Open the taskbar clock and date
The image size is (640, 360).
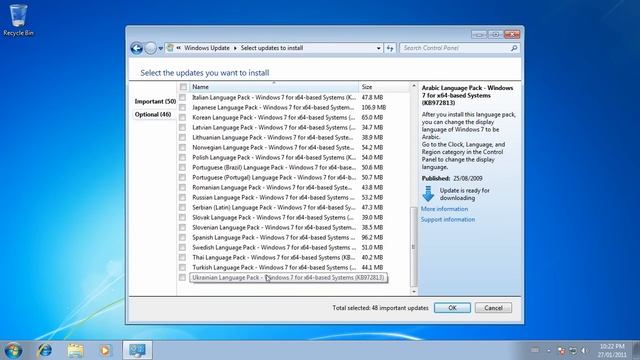[612, 351]
